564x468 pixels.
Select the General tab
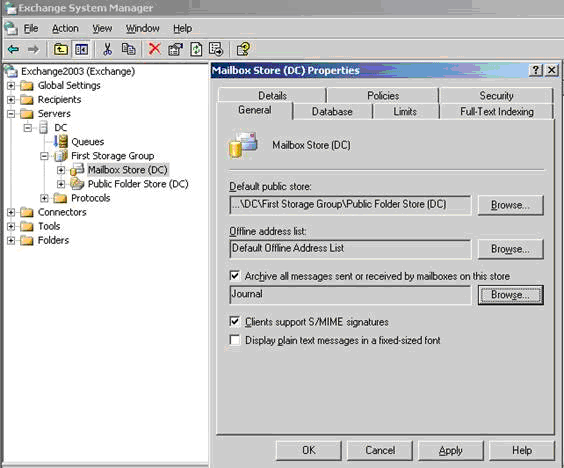click(x=255, y=110)
